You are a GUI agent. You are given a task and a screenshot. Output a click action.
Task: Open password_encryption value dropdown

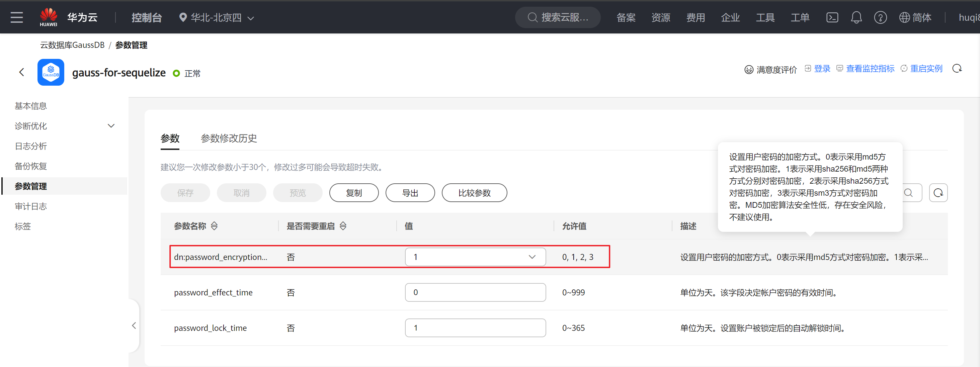tap(475, 257)
